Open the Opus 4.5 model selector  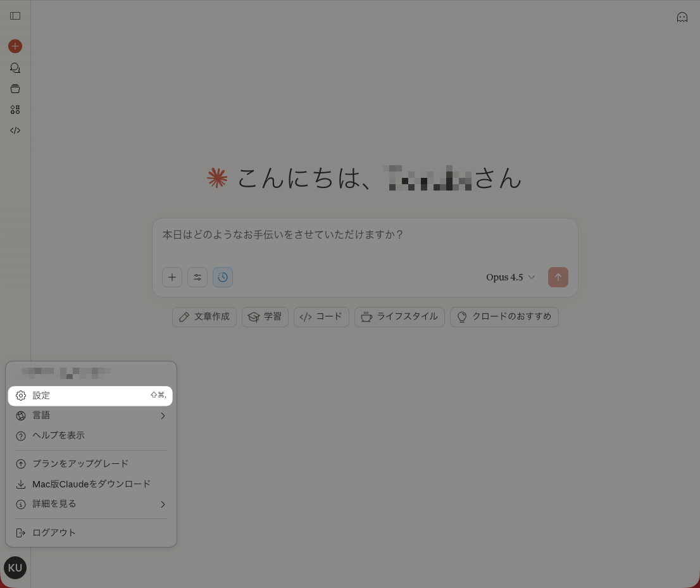tap(511, 277)
